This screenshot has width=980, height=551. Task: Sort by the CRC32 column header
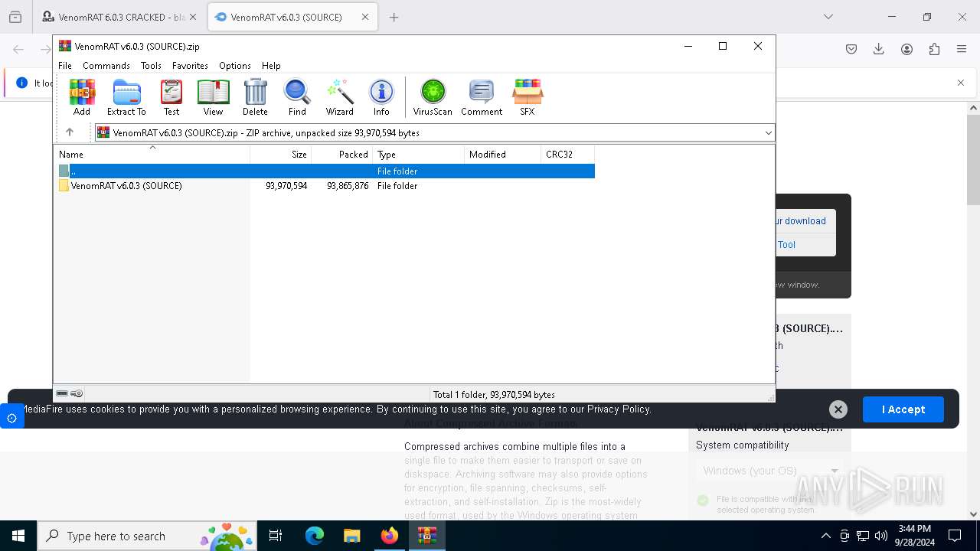pos(567,154)
